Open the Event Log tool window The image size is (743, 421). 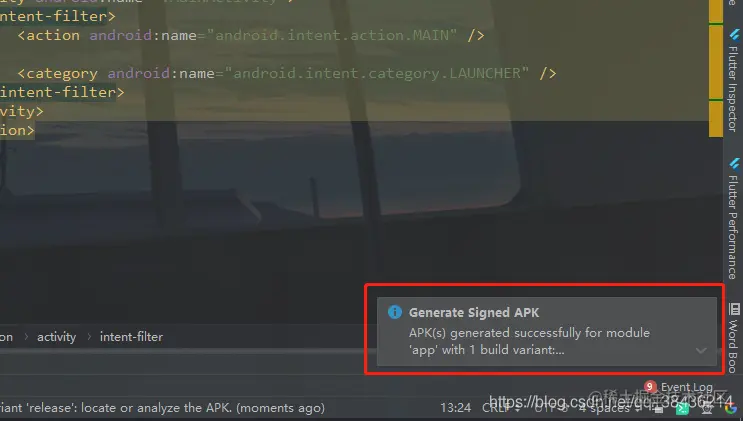[686, 387]
